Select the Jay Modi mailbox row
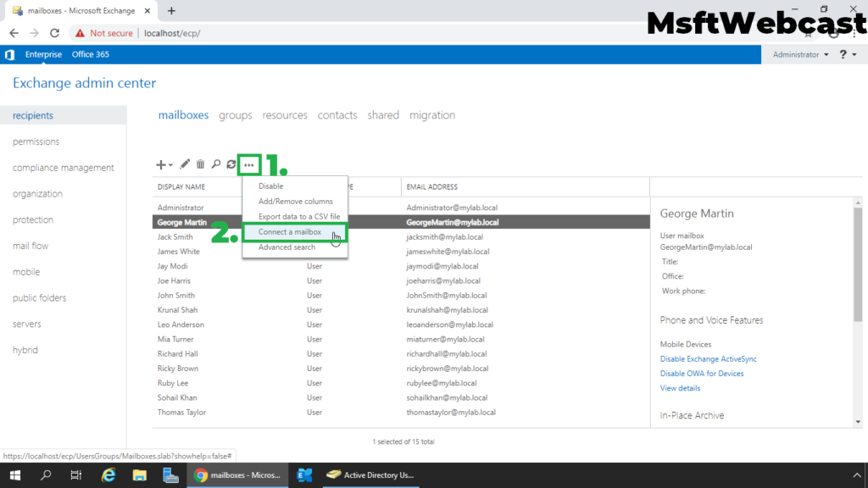The height and width of the screenshot is (488, 868). [401, 266]
